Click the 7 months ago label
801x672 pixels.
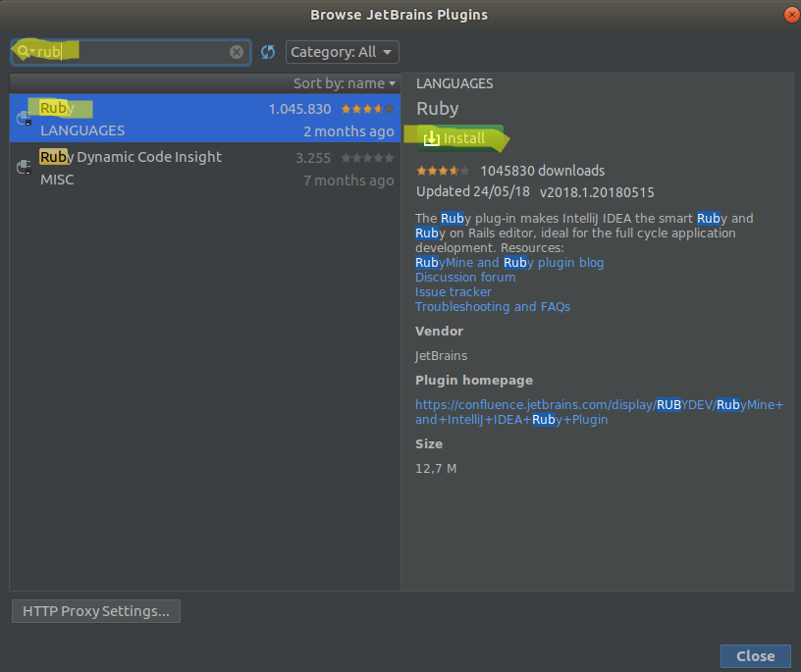(348, 181)
